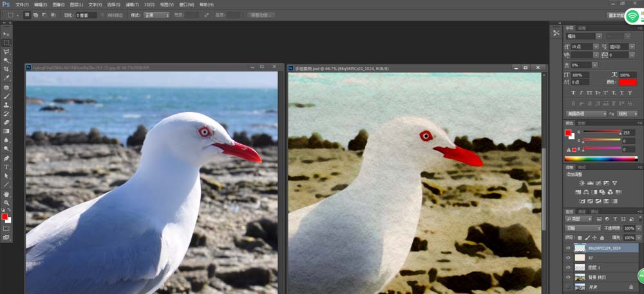Hide the 88q58PICzZ4_1024 layer
This screenshot has height=294, width=644.
[568, 248]
